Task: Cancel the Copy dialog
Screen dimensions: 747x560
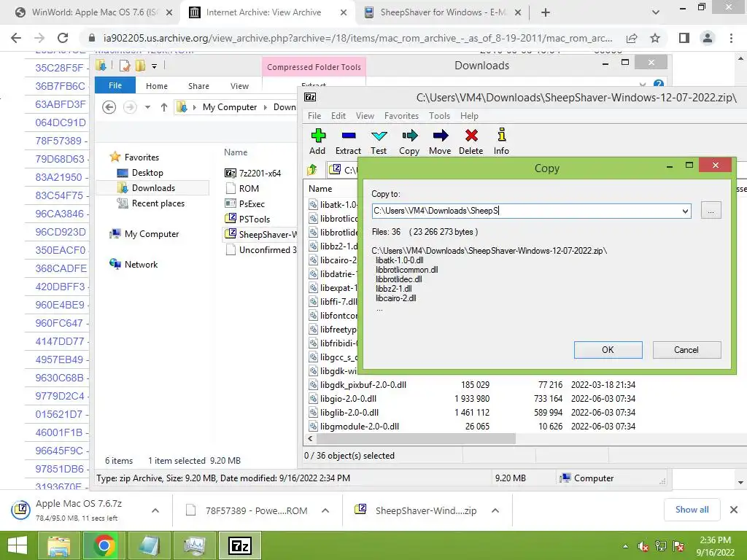Action: tap(686, 350)
